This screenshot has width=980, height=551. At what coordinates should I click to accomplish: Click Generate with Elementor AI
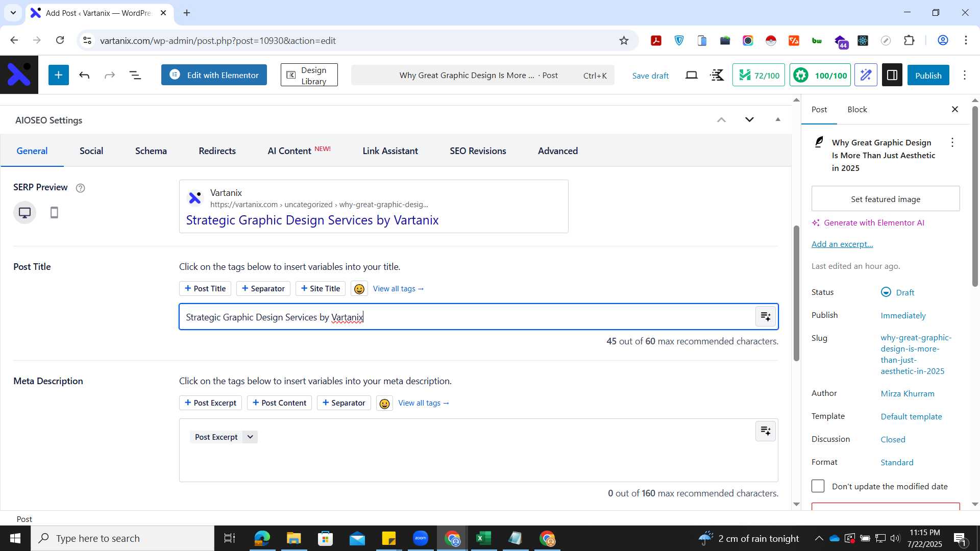click(x=868, y=223)
